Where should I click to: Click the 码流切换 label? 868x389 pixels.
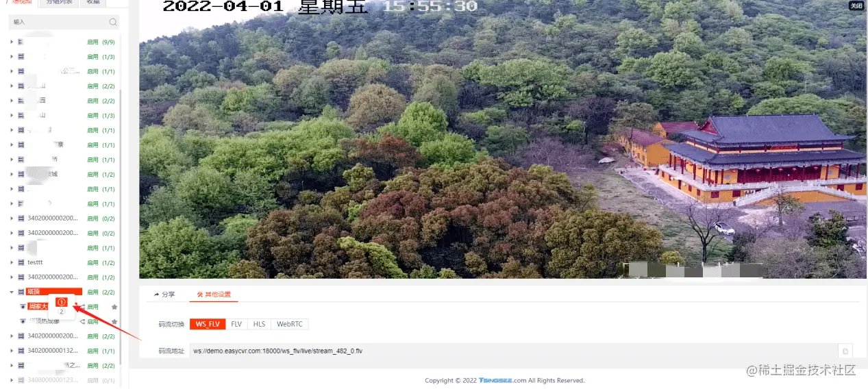(x=171, y=325)
